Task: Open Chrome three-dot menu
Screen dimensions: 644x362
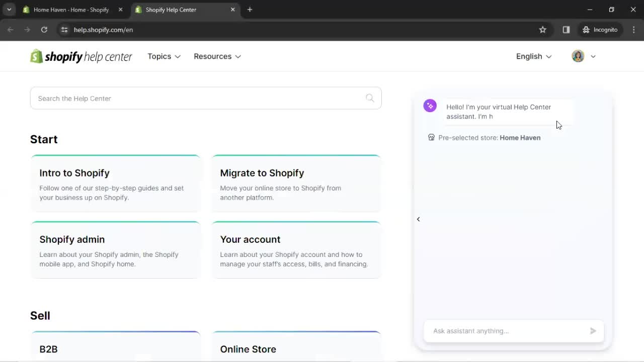Action: coord(633,30)
